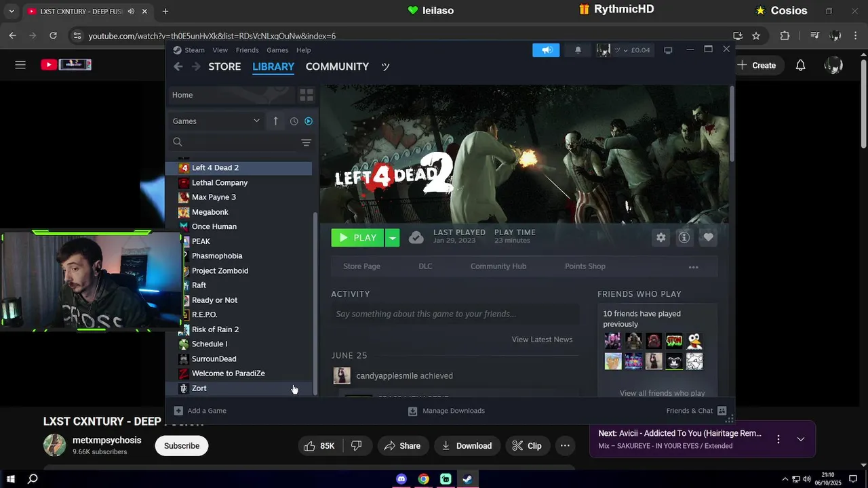The width and height of the screenshot is (868, 488).
Task: Go forward with Steam forward arrow
Action: [196, 66]
